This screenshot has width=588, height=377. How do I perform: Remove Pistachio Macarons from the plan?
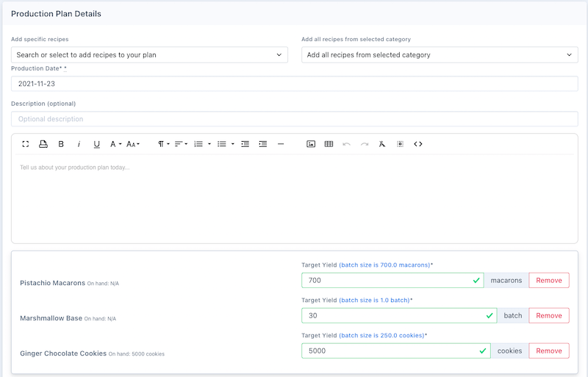tap(548, 280)
